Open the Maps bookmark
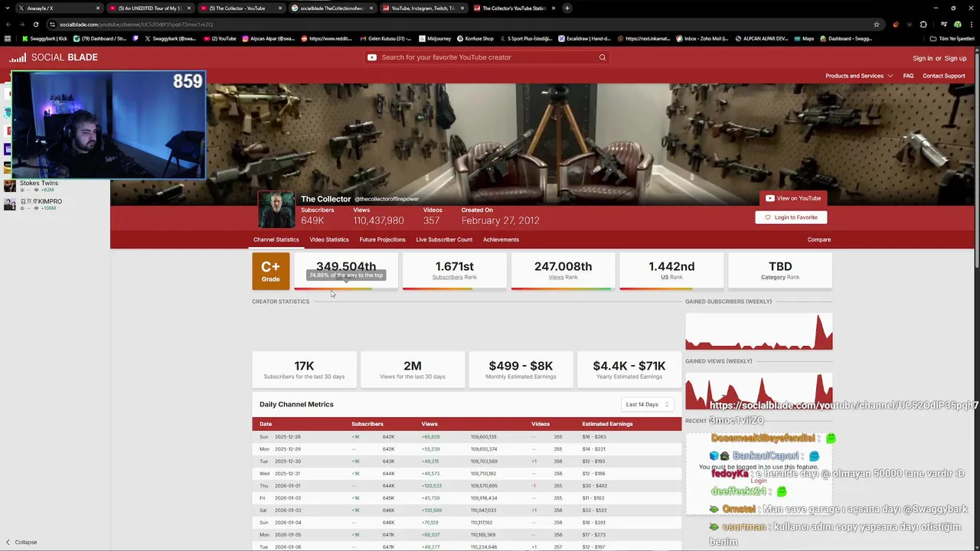Image resolution: width=980 pixels, height=551 pixels. pyautogui.click(x=803, y=38)
